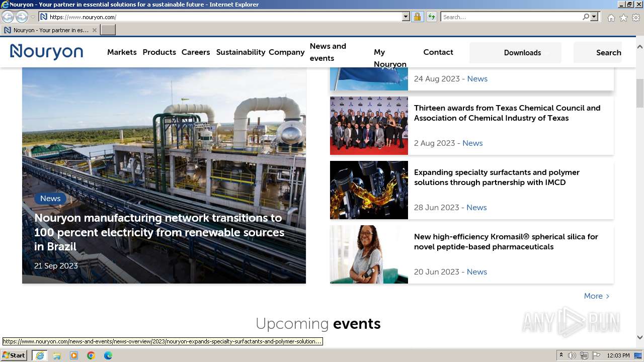Image resolution: width=644 pixels, height=362 pixels.
Task: Open the Windows Start menu
Action: (14, 355)
